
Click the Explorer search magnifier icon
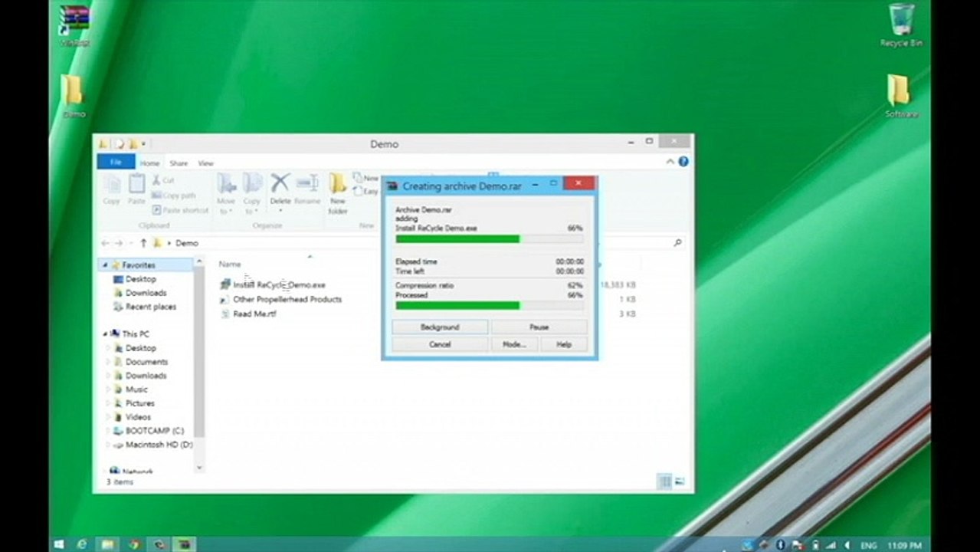(x=677, y=242)
